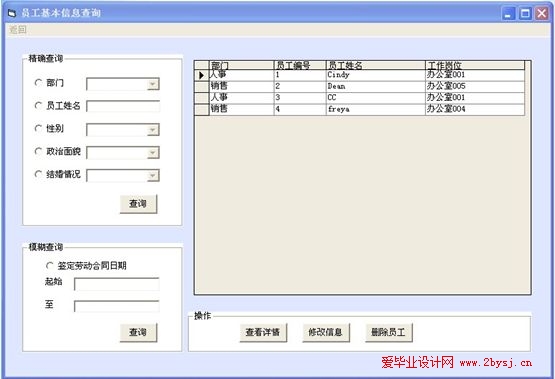This screenshot has height=379, width=555.
Task: Select the 签定劳动合同日期 radio button
Action: click(x=50, y=265)
